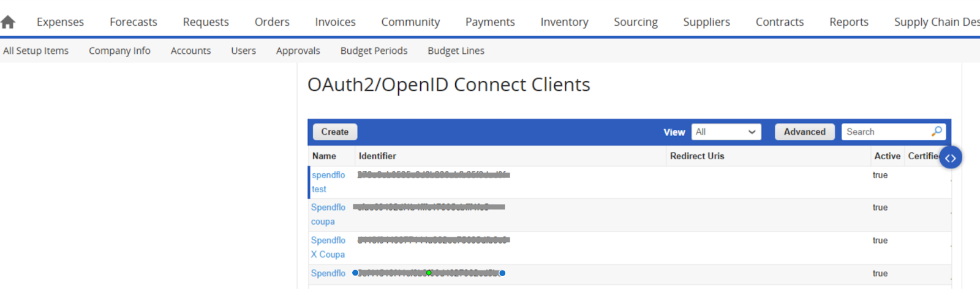The width and height of the screenshot is (980, 289).
Task: Click Active value true for Spendflo coupa
Action: coord(880,208)
